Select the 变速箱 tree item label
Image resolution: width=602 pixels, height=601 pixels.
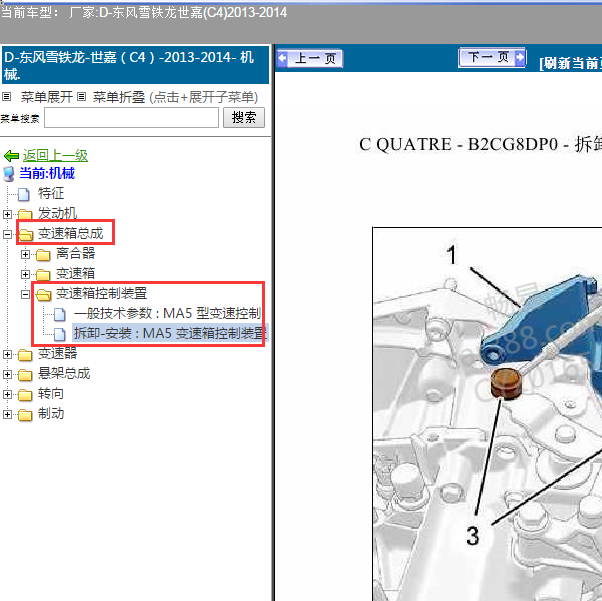coord(75,273)
